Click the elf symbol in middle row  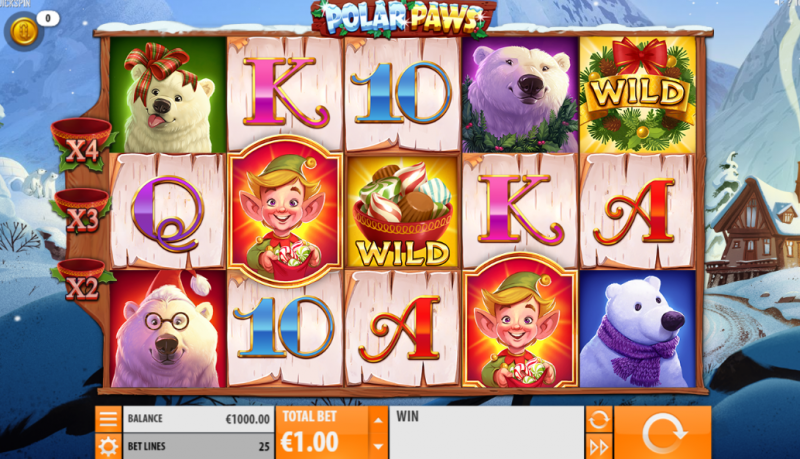[x=285, y=209]
